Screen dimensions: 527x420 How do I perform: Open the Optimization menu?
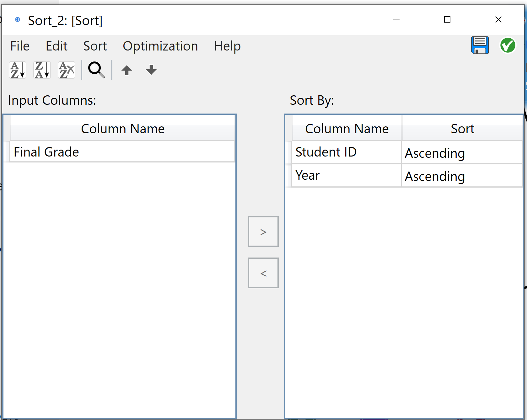tap(160, 46)
